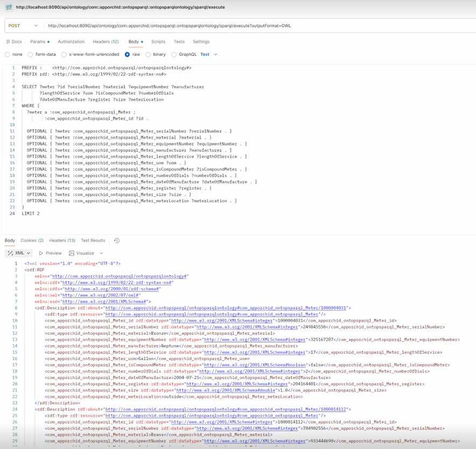Open the Test Results tab
Viewport: 476px width, 449px height.
[x=93, y=240]
